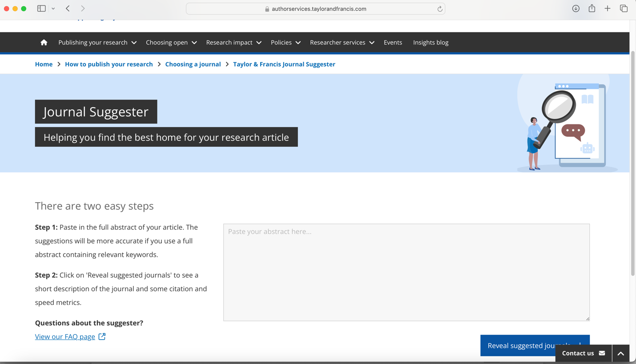Open the Insights blog menu item
The image size is (636, 364).
tap(431, 42)
